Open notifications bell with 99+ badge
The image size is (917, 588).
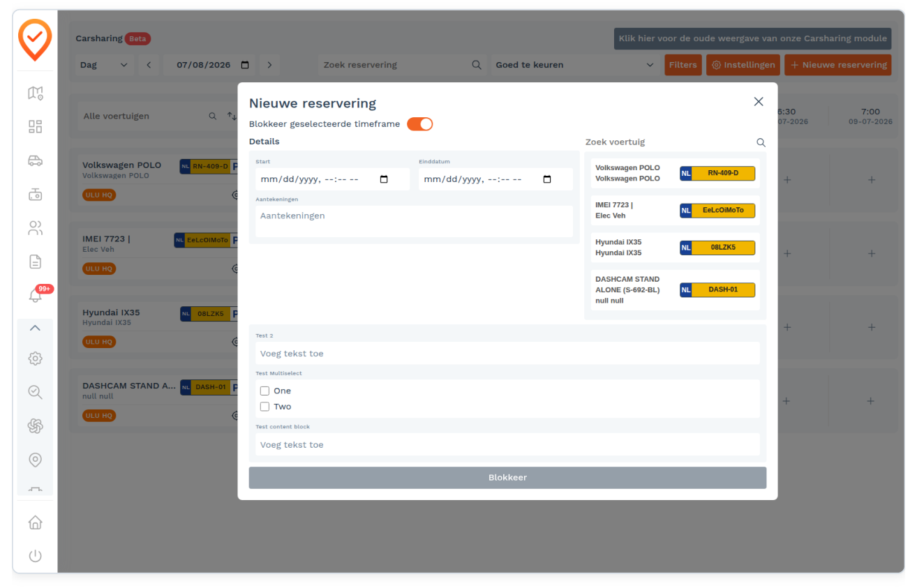[35, 295]
